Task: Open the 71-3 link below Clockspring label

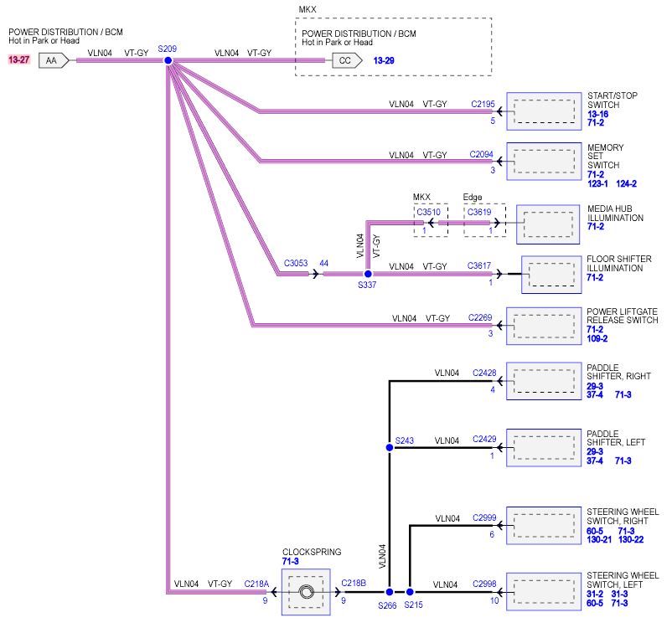Action: coord(292,563)
